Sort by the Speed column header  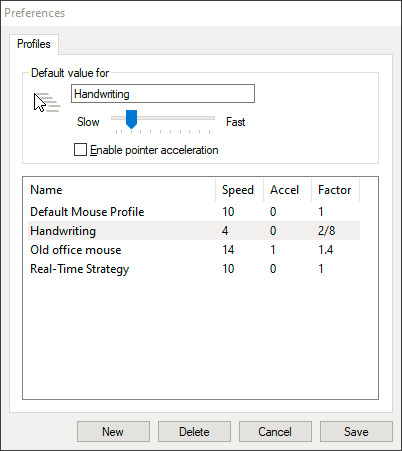tap(239, 190)
